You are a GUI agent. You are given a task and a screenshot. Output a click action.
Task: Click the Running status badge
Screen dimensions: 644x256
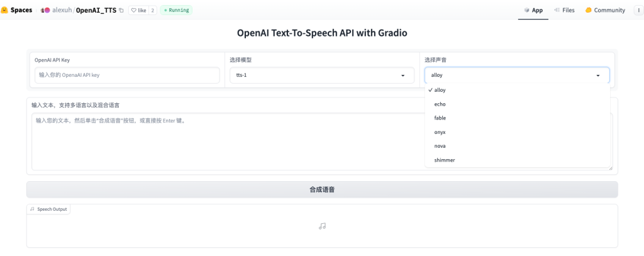click(176, 10)
